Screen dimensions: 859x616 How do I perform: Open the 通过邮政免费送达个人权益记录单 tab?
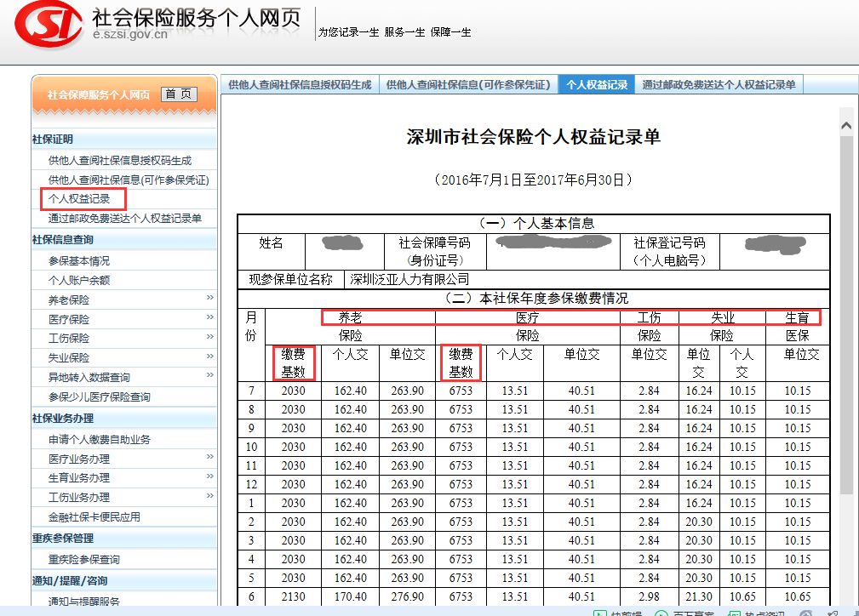point(719,85)
